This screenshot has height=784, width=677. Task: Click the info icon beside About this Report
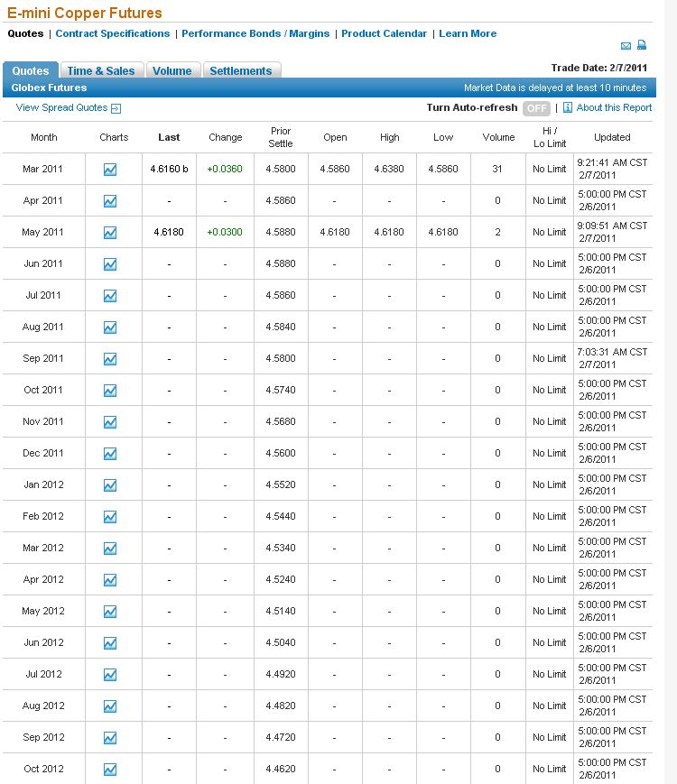[x=568, y=107]
